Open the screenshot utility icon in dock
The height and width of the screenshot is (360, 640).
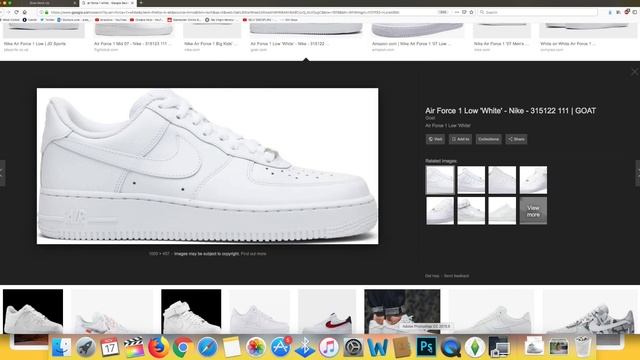click(499, 347)
